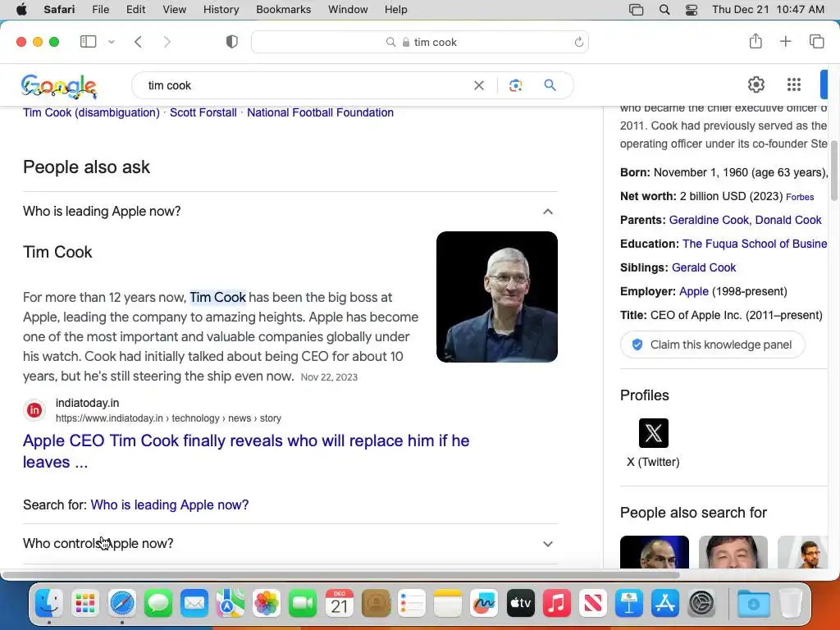Open Freeform from the Dock
840x630 pixels.
tap(484, 604)
